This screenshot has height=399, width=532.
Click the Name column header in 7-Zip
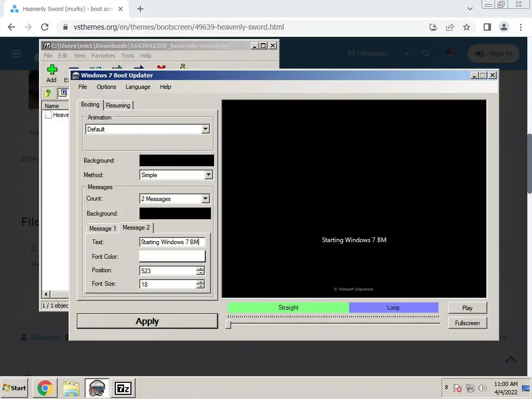coord(55,106)
